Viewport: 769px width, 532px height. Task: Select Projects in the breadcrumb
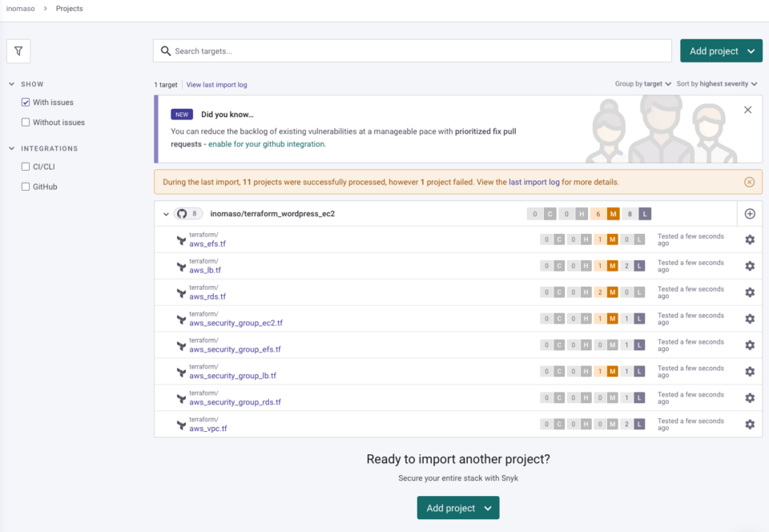69,9
